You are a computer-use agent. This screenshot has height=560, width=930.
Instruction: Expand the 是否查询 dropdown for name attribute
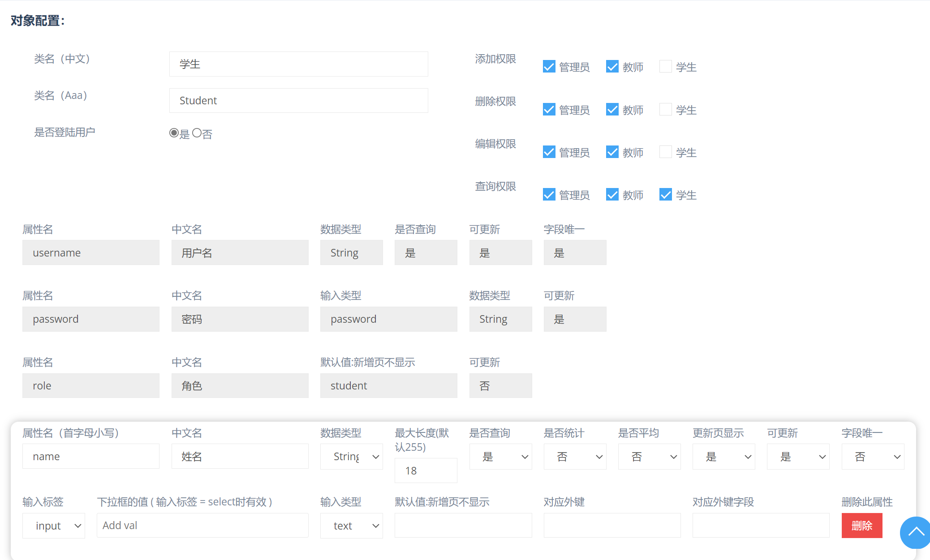pyautogui.click(x=500, y=457)
